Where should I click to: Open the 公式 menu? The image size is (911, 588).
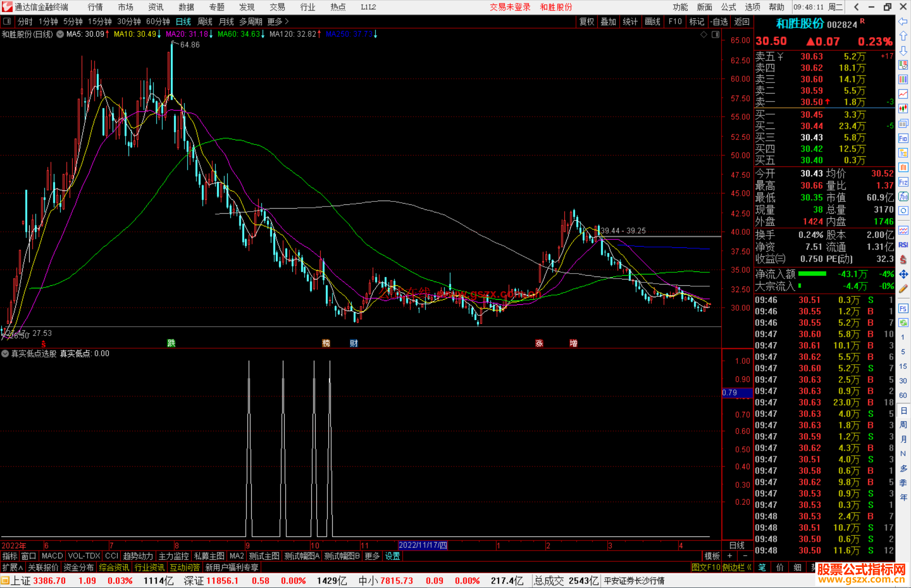728,7
